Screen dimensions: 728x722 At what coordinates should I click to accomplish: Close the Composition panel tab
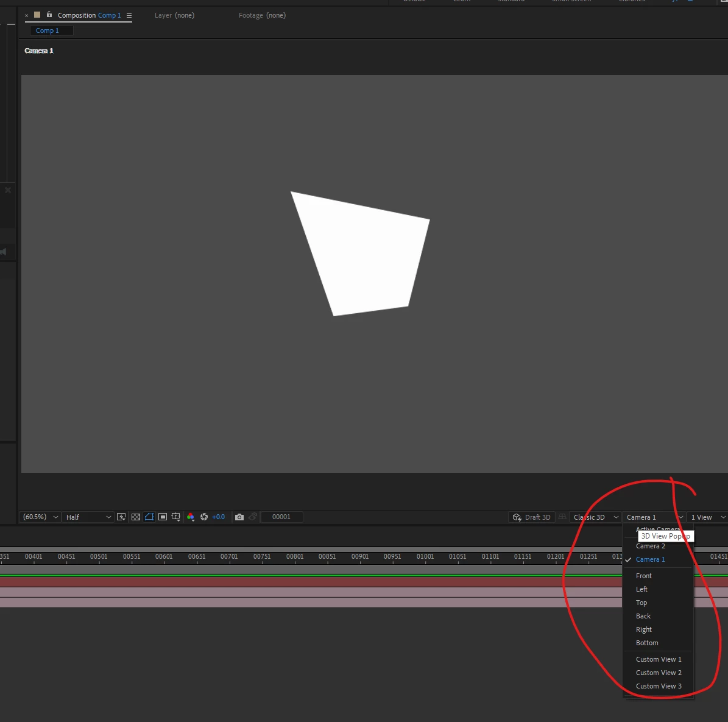[26, 15]
